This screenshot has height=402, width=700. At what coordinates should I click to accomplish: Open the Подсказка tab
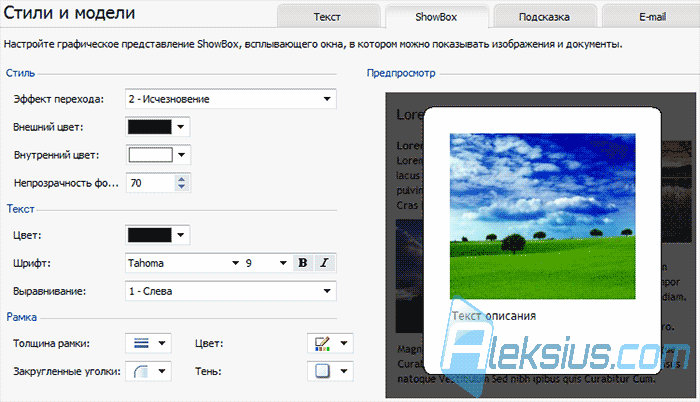[x=544, y=17]
